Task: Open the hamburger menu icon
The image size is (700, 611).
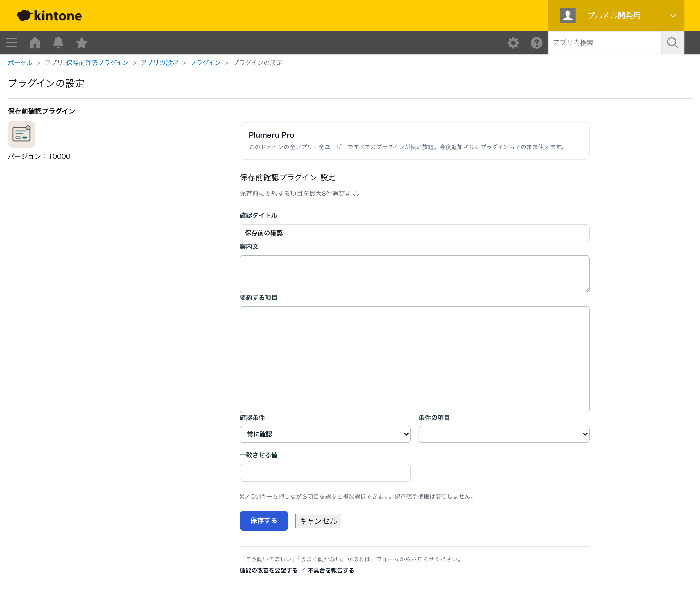Action: (12, 43)
